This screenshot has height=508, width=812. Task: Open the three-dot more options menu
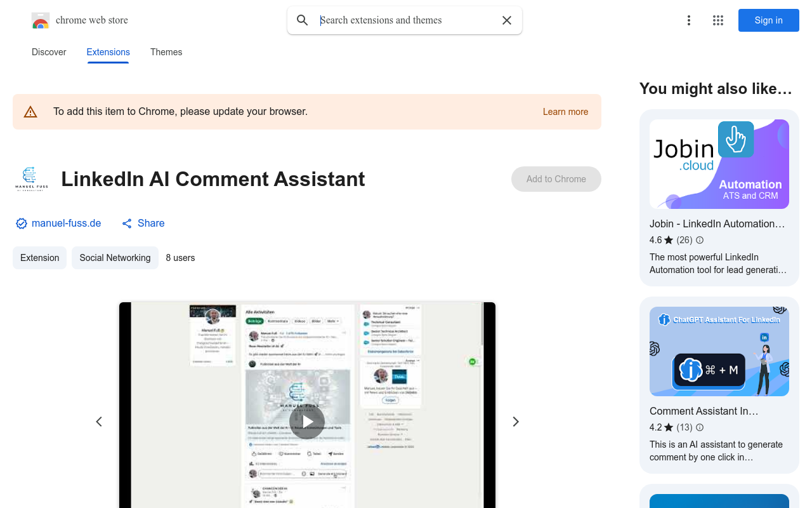(689, 20)
